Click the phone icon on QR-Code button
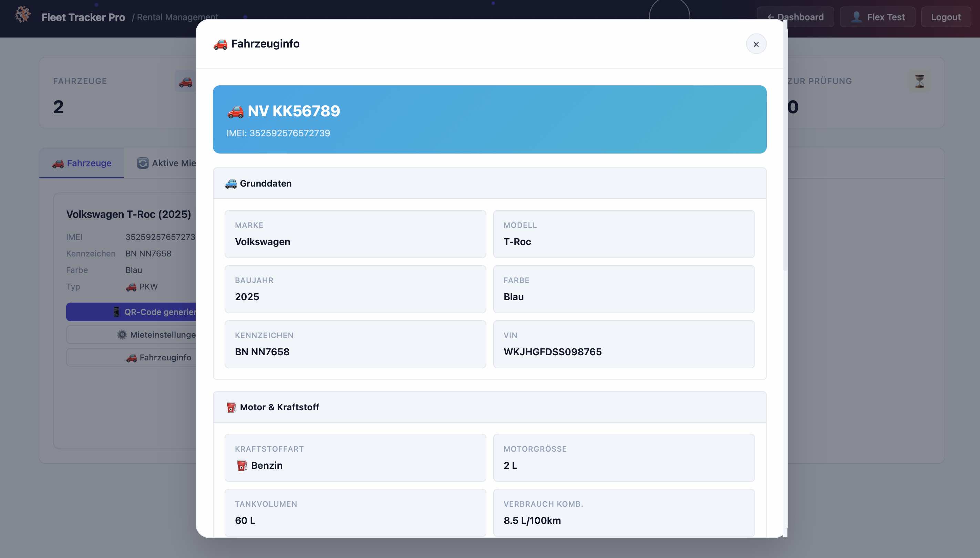Viewport: 980px width, 558px height. (x=116, y=312)
